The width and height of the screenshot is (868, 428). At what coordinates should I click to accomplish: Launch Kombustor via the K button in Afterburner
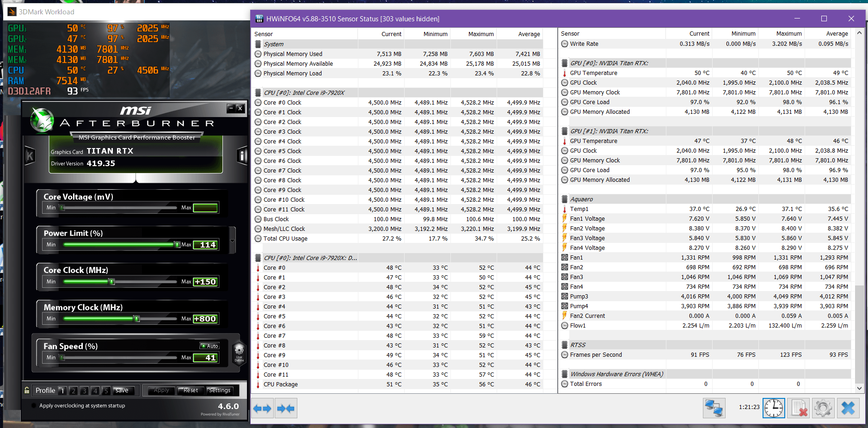[x=30, y=156]
